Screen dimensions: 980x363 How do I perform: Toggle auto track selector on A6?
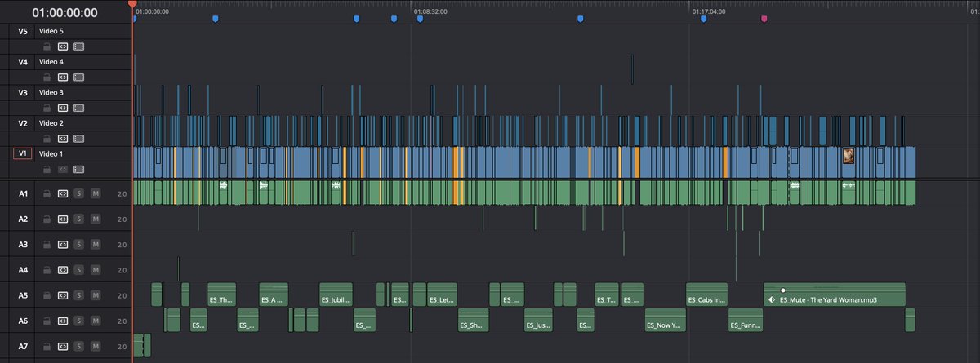click(63, 321)
